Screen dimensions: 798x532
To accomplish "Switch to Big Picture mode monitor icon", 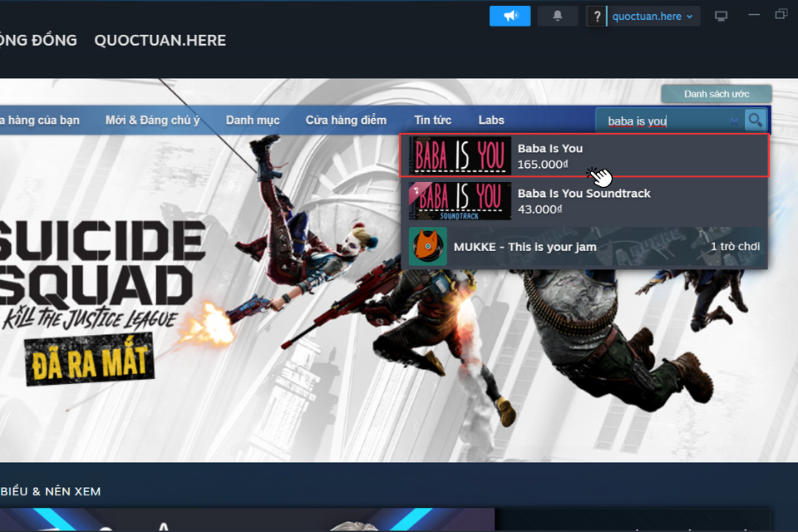I will tap(721, 17).
